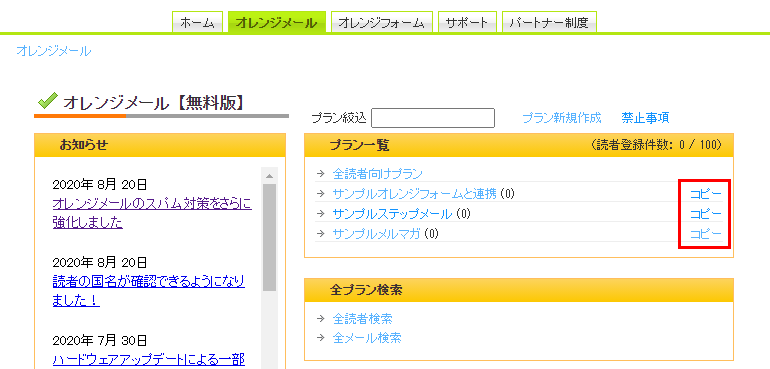Go to the パートナー制度 tab
This screenshot has width=770, height=369.
549,22
